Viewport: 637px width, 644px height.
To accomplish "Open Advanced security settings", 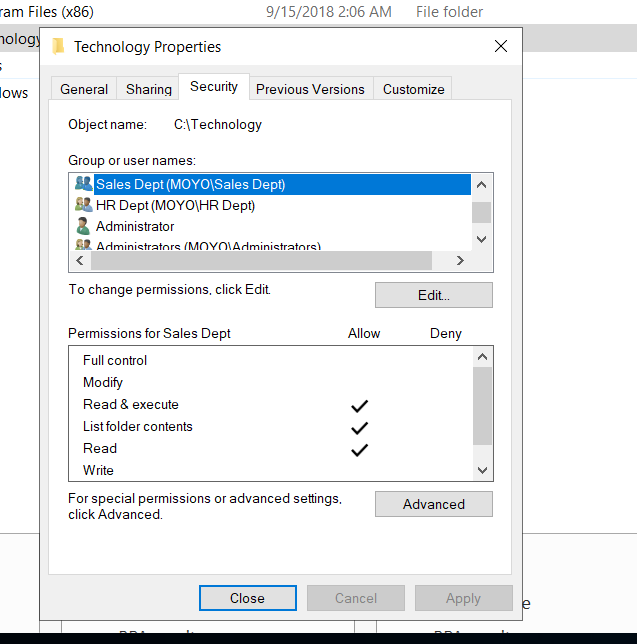I will pyautogui.click(x=433, y=504).
